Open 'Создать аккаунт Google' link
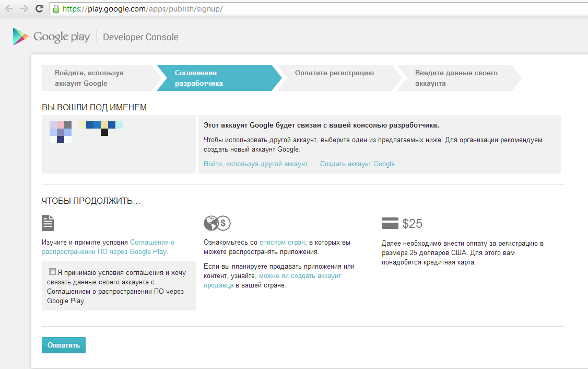 [x=357, y=164]
